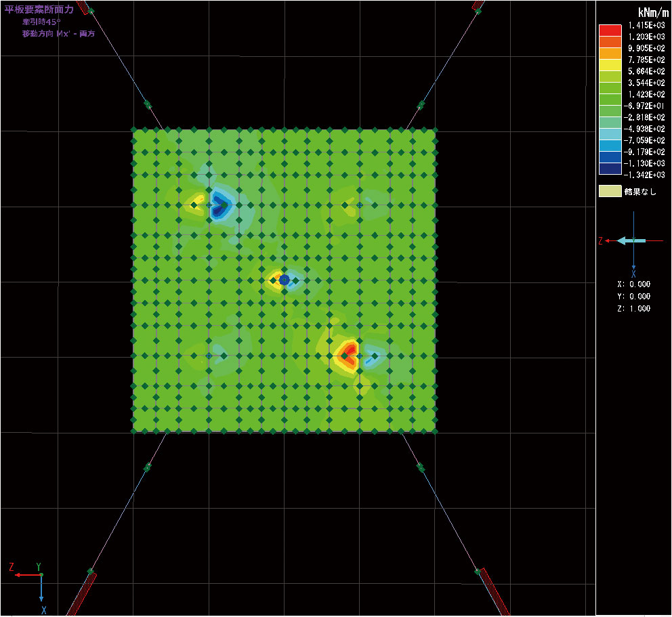The image size is (672, 617).
Task: Select the green node midway on upper-right mooring line
Action: [x=421, y=104]
